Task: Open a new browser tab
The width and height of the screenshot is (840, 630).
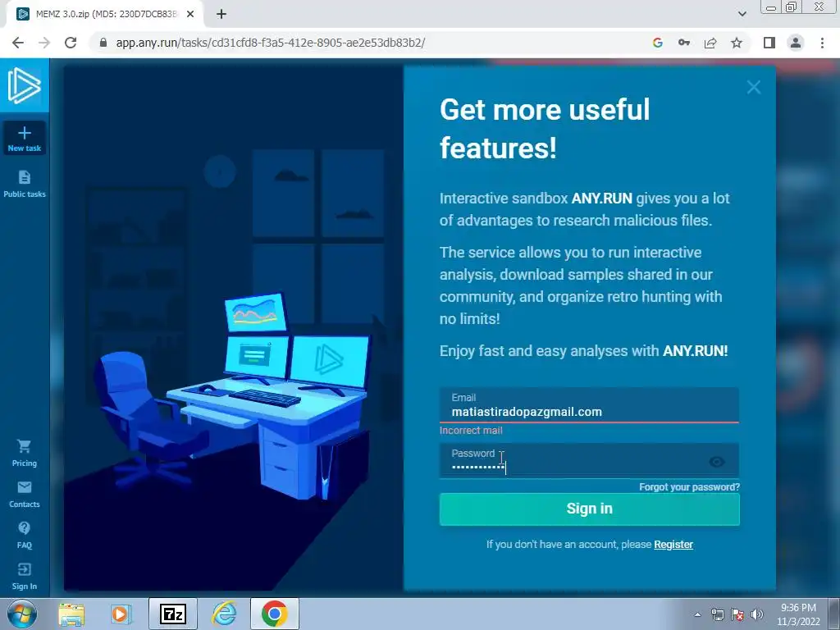Action: (221, 15)
